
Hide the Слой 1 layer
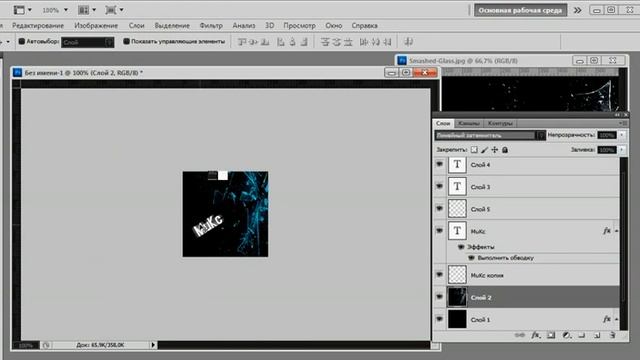point(440,319)
